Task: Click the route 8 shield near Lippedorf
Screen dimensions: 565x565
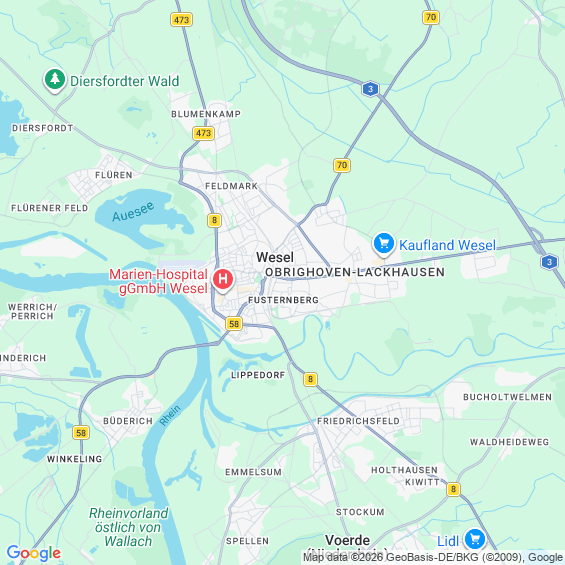Action: [310, 379]
